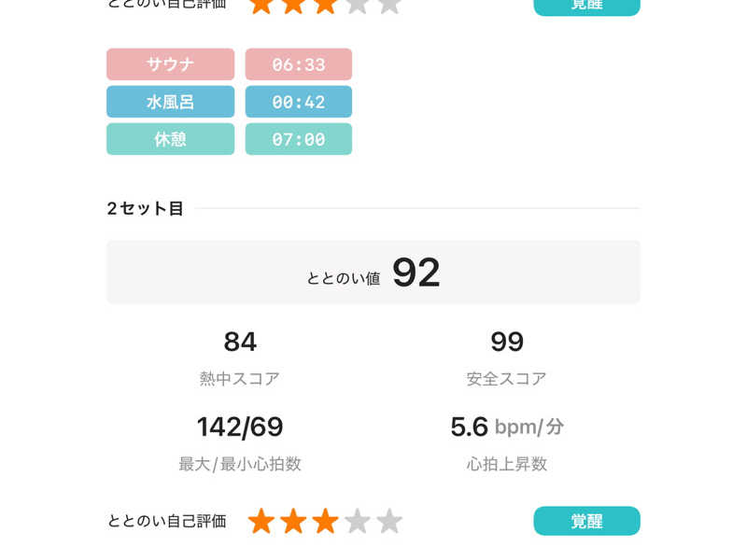Click the 熱中スコア value 84
Viewport: 747px width, 560px height.
(240, 342)
